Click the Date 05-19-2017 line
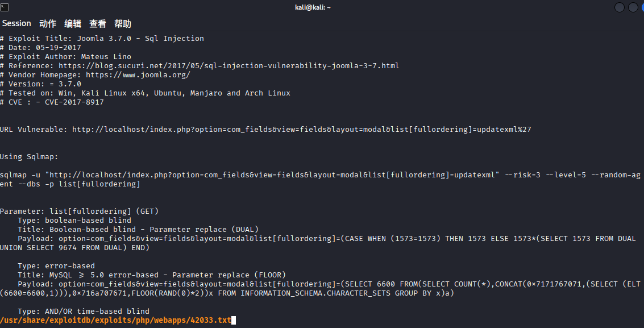Image resolution: width=644 pixels, height=328 pixels. (41, 48)
